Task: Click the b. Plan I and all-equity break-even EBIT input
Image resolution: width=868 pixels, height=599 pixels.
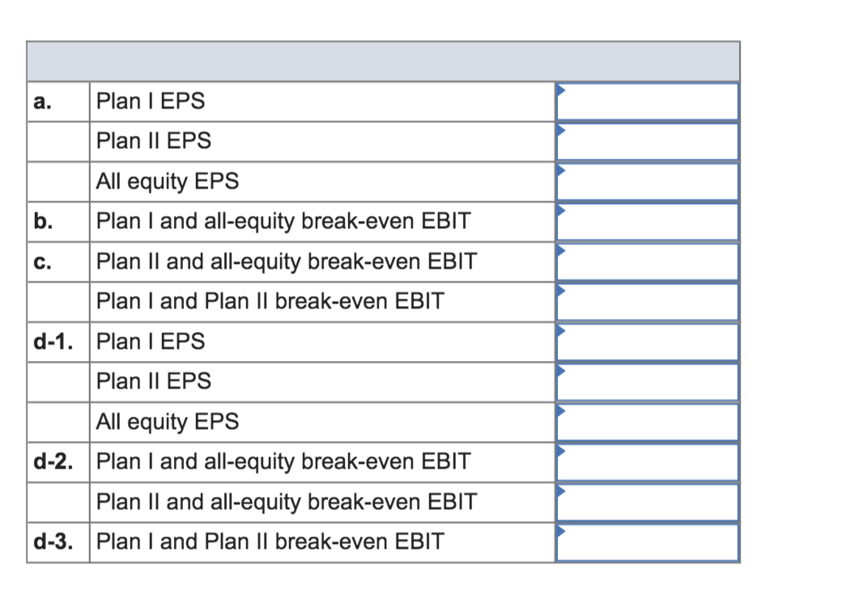Action: [x=646, y=221]
